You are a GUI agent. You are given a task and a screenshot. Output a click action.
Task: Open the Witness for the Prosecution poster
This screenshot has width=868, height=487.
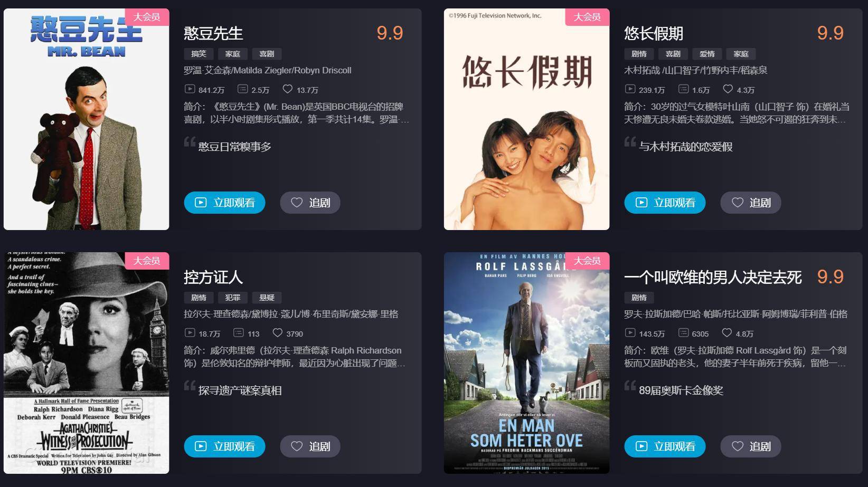(87, 363)
